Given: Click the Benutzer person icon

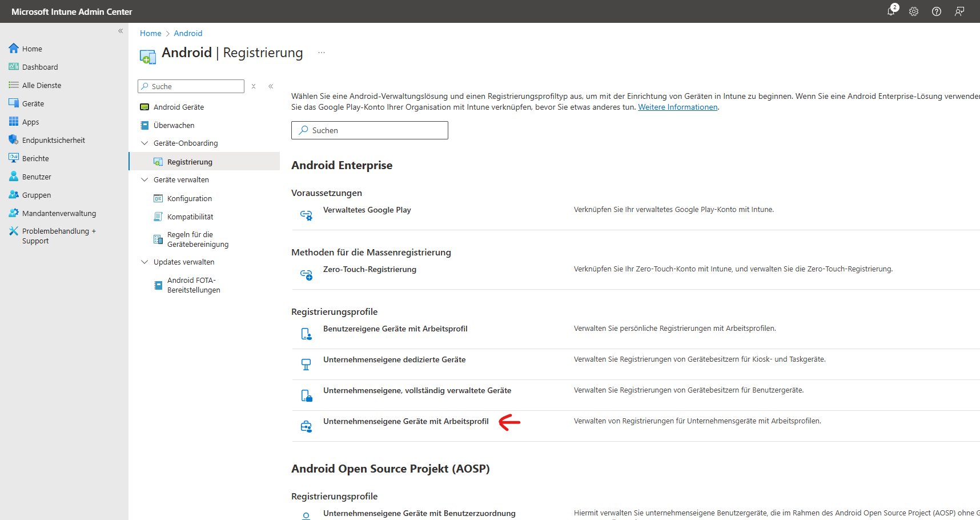Looking at the screenshot, I should [x=14, y=177].
